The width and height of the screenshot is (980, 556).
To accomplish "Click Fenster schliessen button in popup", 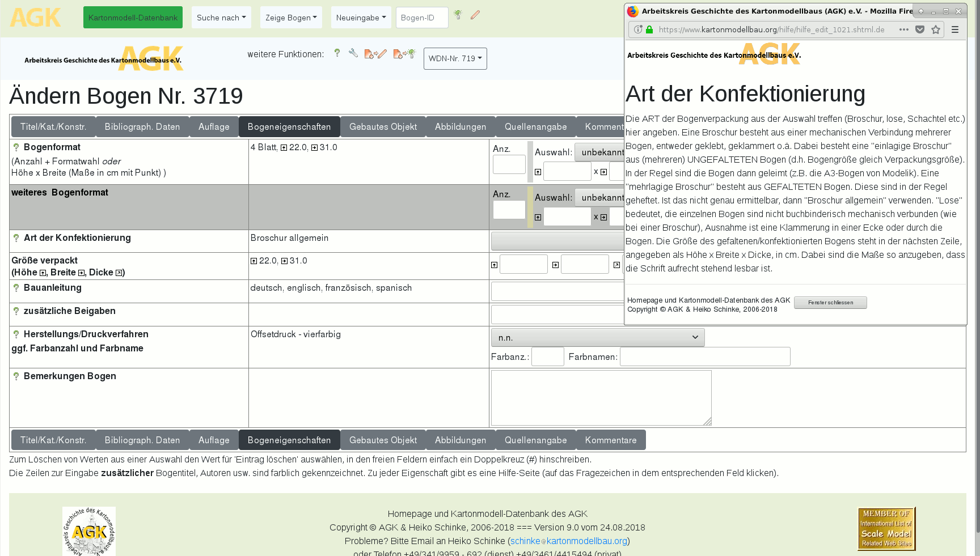I will pyautogui.click(x=830, y=303).
